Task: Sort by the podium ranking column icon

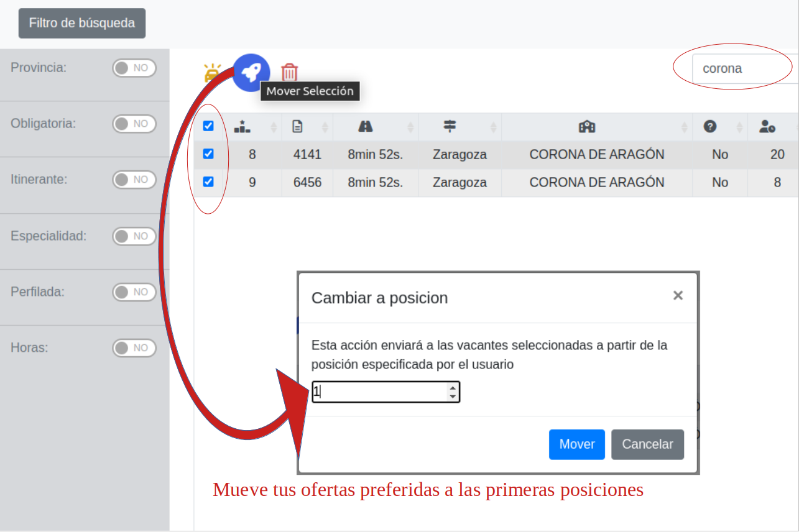Action: (x=242, y=127)
